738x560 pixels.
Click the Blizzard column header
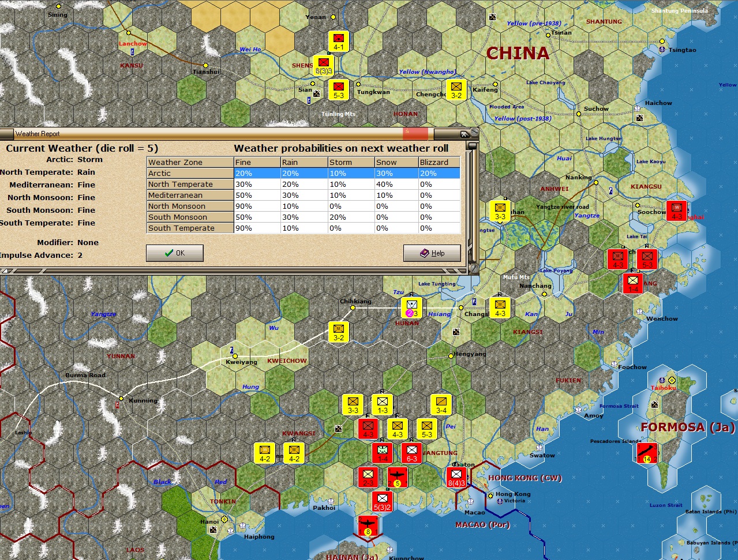click(439, 162)
